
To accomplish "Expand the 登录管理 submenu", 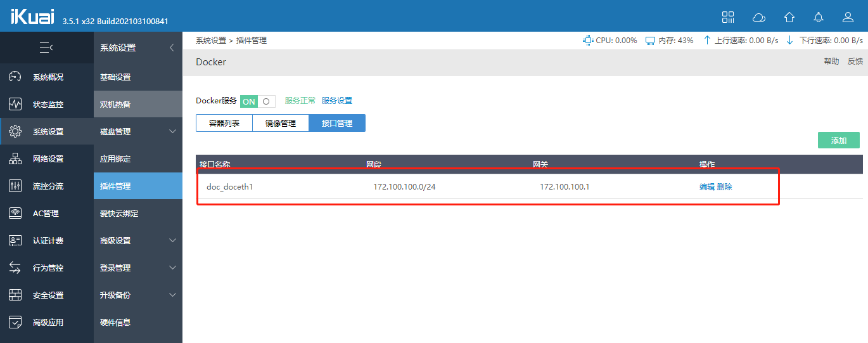I will pos(172,268).
